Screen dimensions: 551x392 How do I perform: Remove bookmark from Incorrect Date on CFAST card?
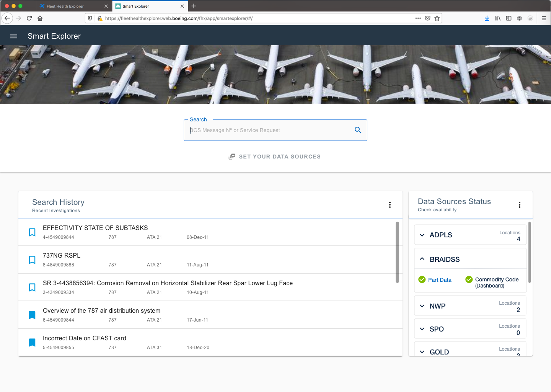pos(32,343)
